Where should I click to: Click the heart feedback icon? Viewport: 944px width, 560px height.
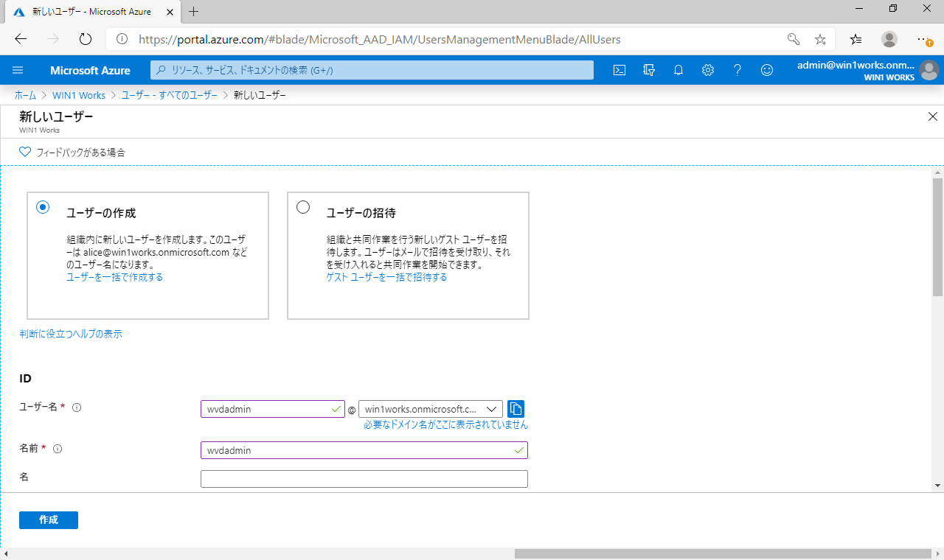[25, 153]
